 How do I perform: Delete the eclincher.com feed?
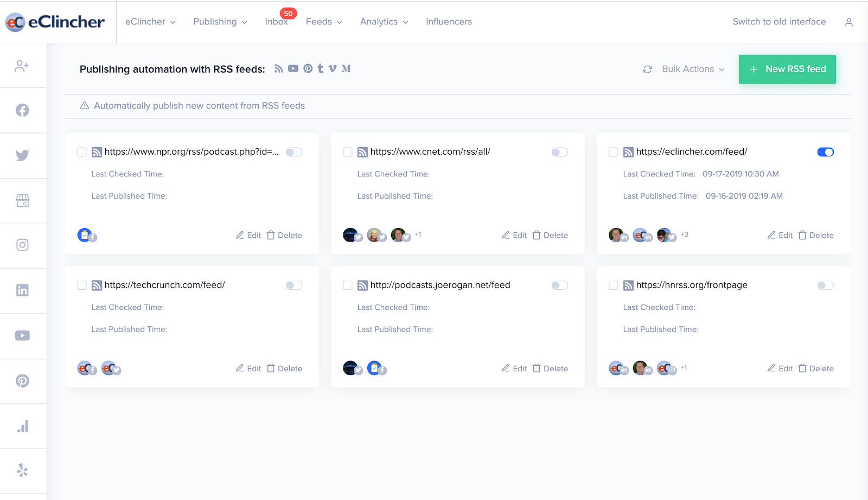tap(816, 235)
